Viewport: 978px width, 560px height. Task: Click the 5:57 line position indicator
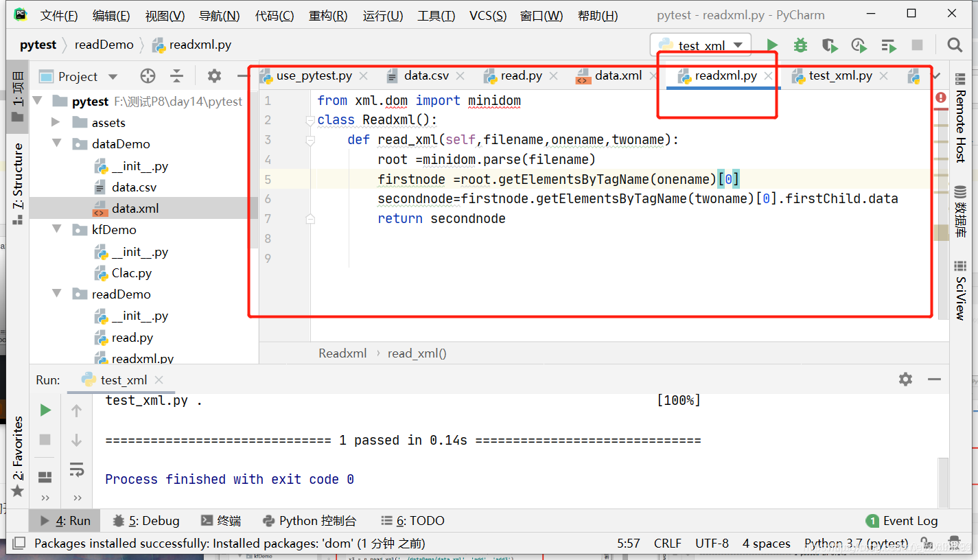(x=629, y=544)
